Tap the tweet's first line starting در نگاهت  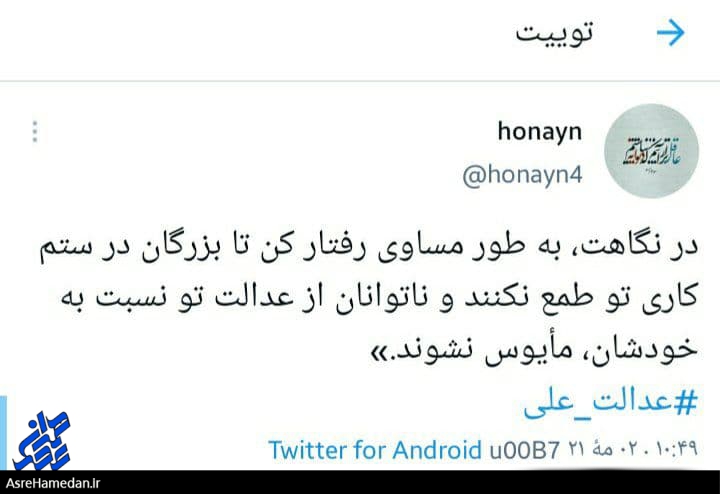coord(369,248)
